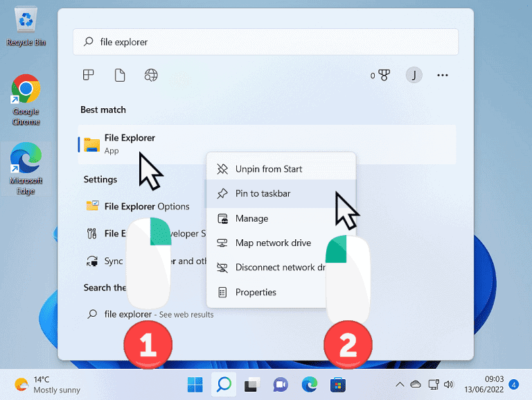
Task: Click the taskbar Search icon
Action: point(224,384)
